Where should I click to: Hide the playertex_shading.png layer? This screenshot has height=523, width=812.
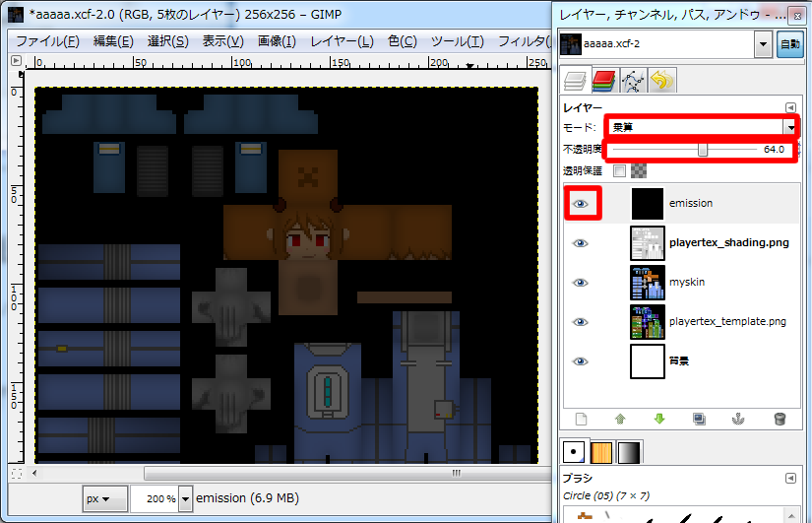click(581, 243)
